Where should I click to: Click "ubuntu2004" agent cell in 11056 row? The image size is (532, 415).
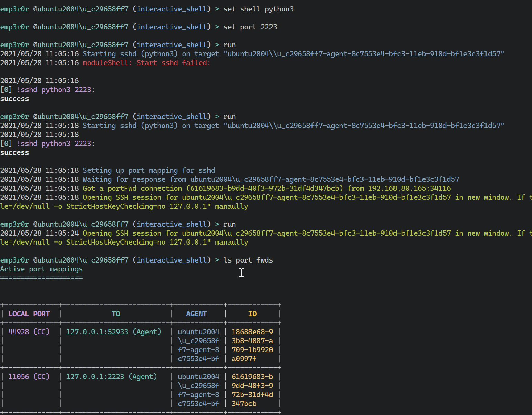(198, 377)
